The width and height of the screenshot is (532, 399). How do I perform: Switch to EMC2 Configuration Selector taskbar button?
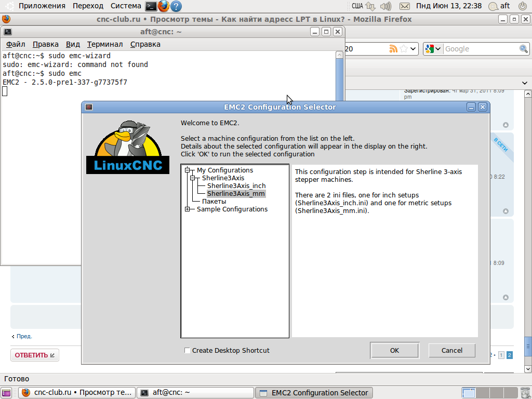(x=314, y=393)
